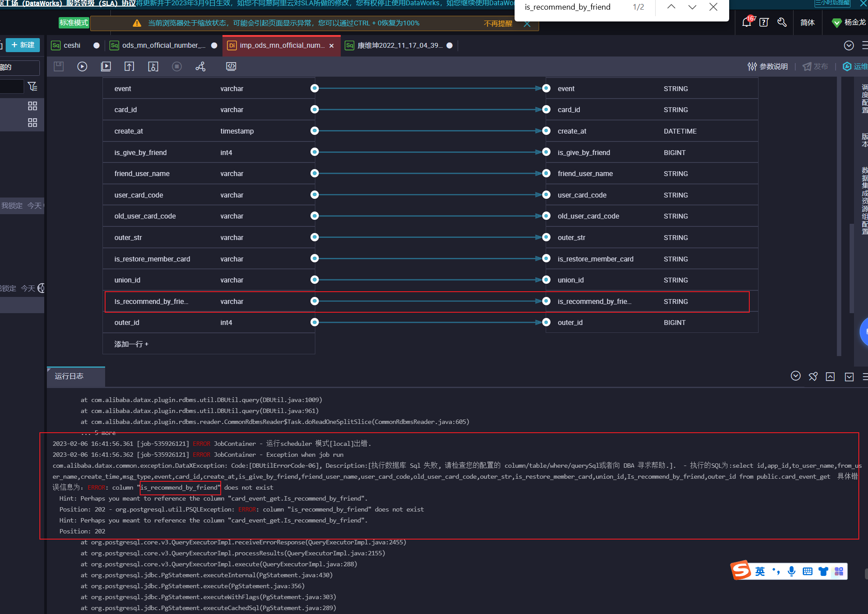Run the task with the play icon
Viewport: 868px width, 614px height.
coord(82,67)
